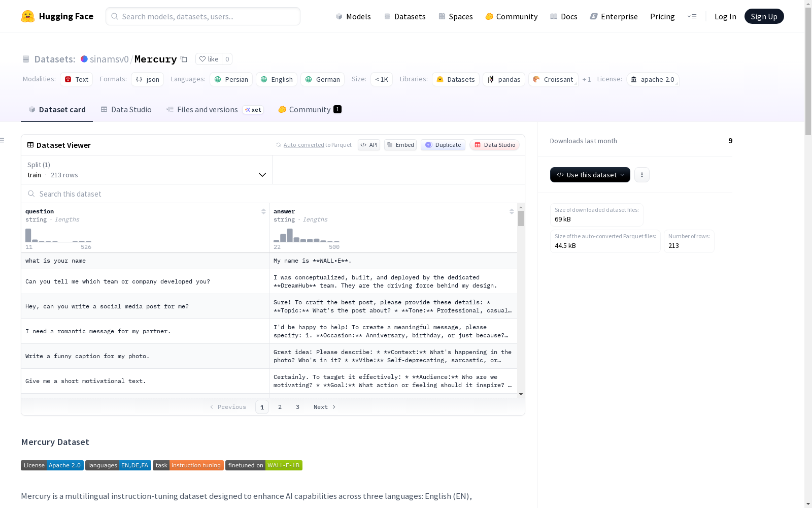Screen dimensions: 812x508
Task: Click the Datasets breadcrumb icon
Action: (x=26, y=59)
